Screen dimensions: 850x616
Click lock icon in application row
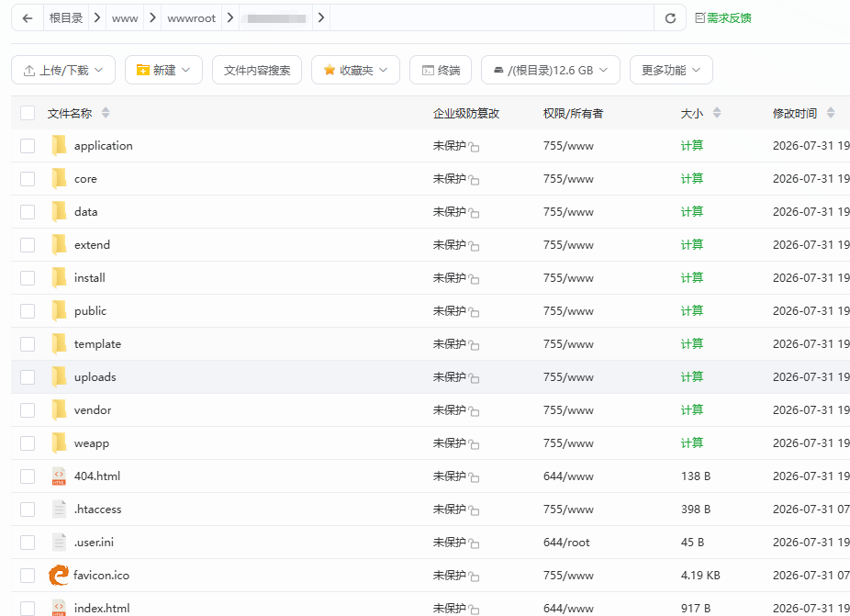474,147
